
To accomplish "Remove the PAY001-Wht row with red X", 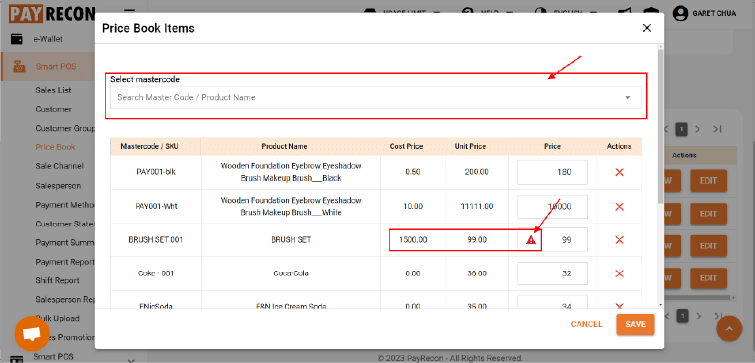I will [x=619, y=207].
